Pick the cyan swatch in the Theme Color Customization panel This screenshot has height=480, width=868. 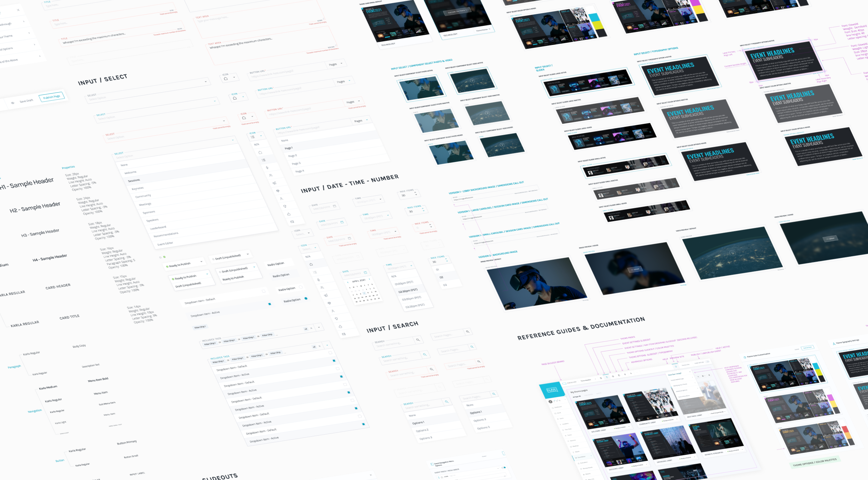click(816, 367)
